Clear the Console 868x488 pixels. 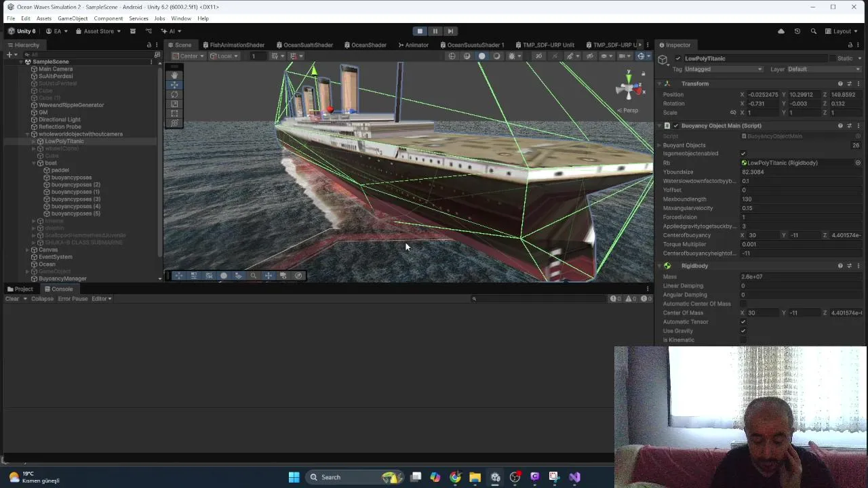point(12,299)
